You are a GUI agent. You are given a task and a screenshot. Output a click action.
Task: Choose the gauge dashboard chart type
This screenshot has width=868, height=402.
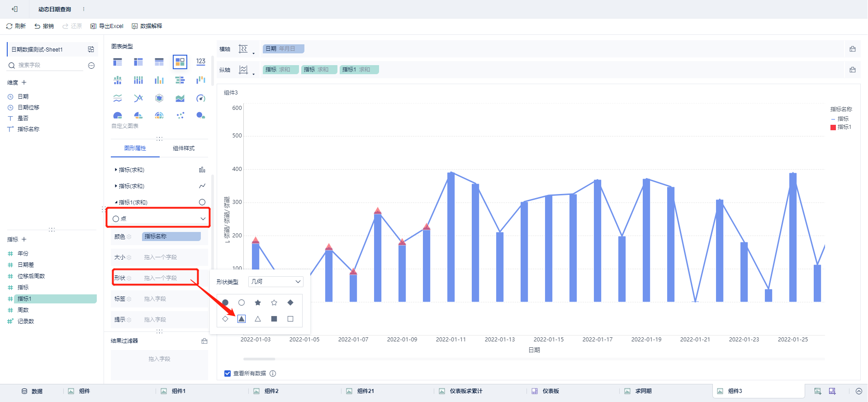[201, 98]
